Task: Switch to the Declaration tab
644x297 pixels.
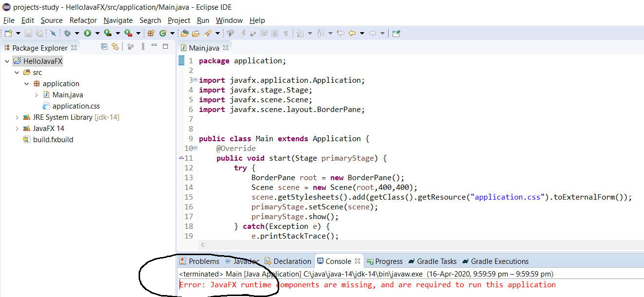Action: coord(288,261)
